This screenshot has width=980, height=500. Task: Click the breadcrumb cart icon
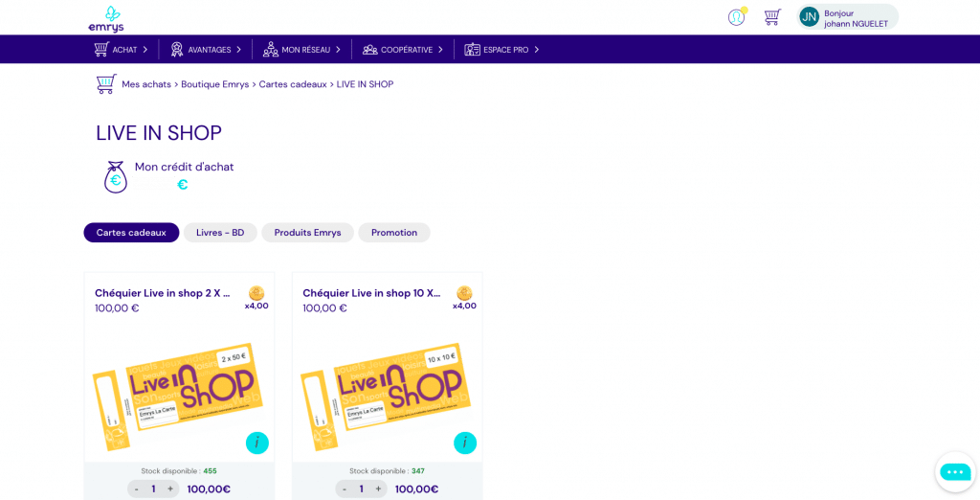[106, 84]
